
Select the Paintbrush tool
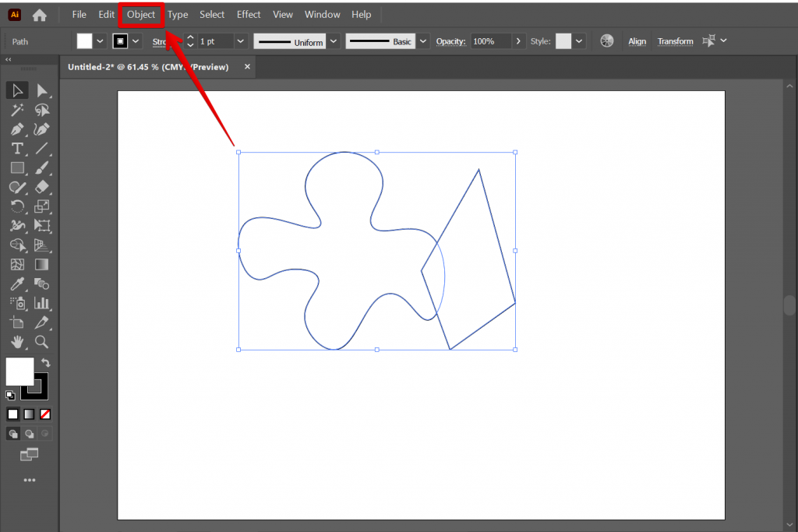[42, 167]
